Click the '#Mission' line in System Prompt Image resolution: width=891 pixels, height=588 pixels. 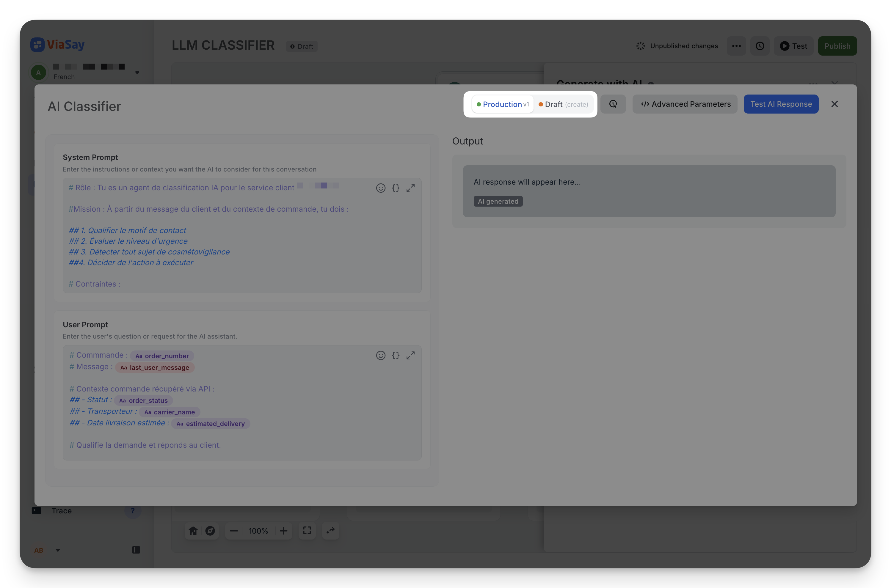(208, 209)
